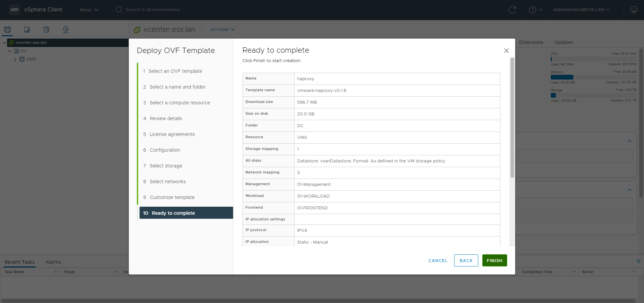Click the search magnifier icon

coord(119,10)
